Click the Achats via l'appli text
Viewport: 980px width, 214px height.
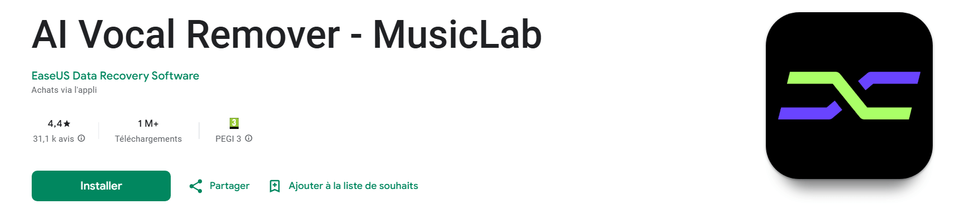64,90
